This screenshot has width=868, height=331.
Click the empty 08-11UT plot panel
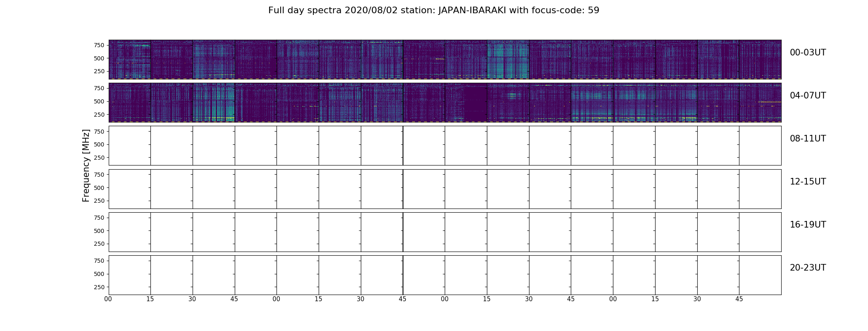point(445,146)
